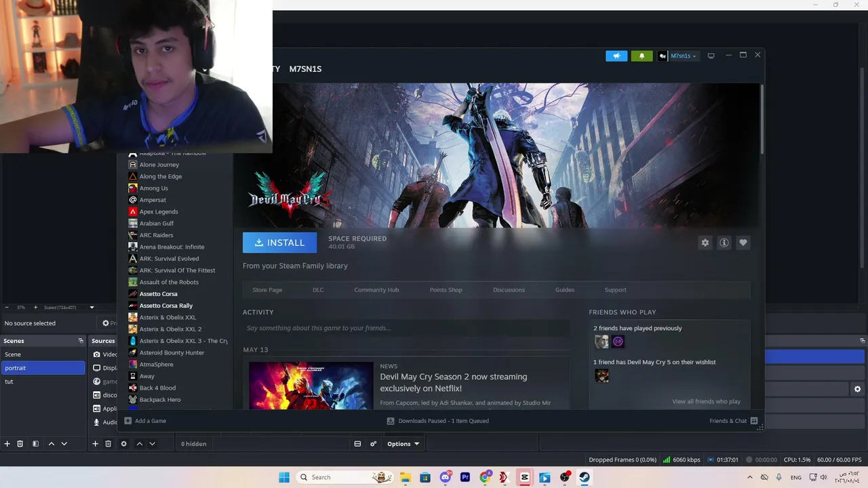Image resolution: width=868 pixels, height=488 pixels.
Task: Open scene filters in OBS Scenes toolbar
Action: 35,444
